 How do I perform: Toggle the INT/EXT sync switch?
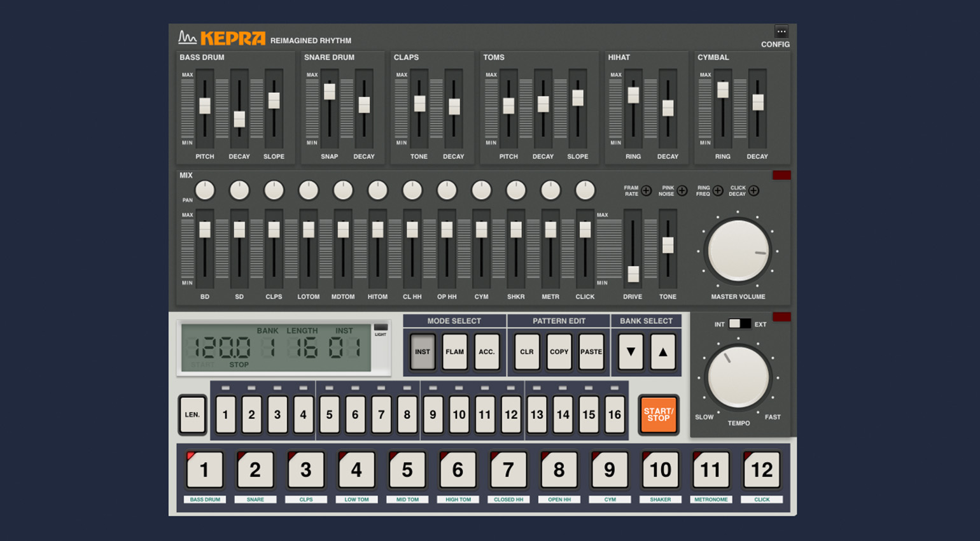pyautogui.click(x=739, y=324)
